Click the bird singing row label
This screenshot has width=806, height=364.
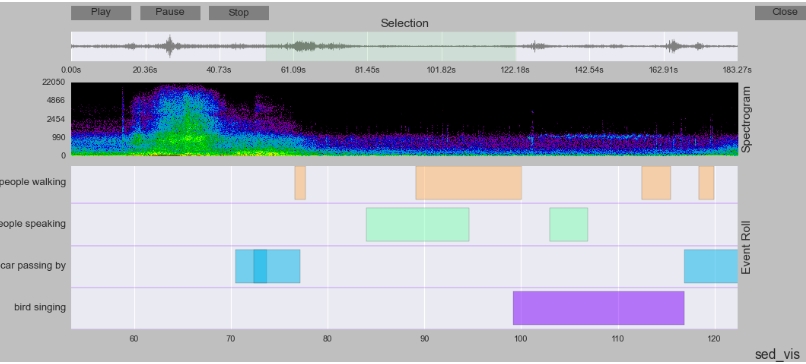click(40, 307)
